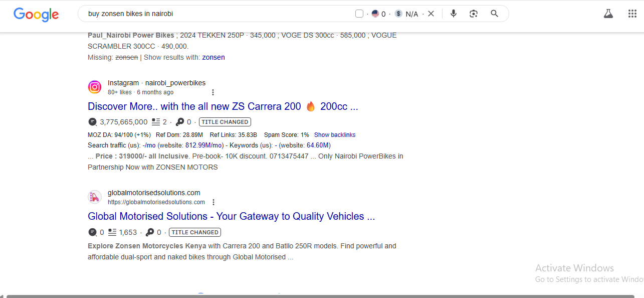Go to Google home via logo
Screen dimensions: 644x298
click(x=36, y=14)
